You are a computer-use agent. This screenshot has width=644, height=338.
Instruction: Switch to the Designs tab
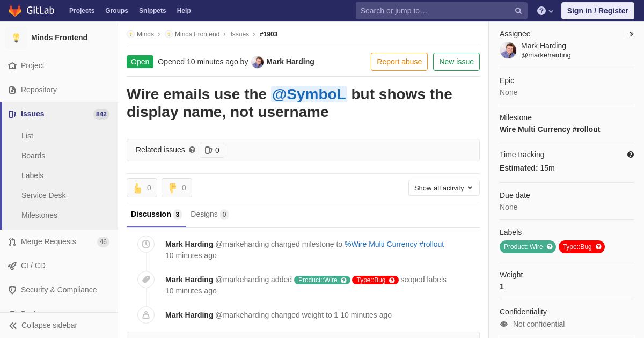click(209, 214)
